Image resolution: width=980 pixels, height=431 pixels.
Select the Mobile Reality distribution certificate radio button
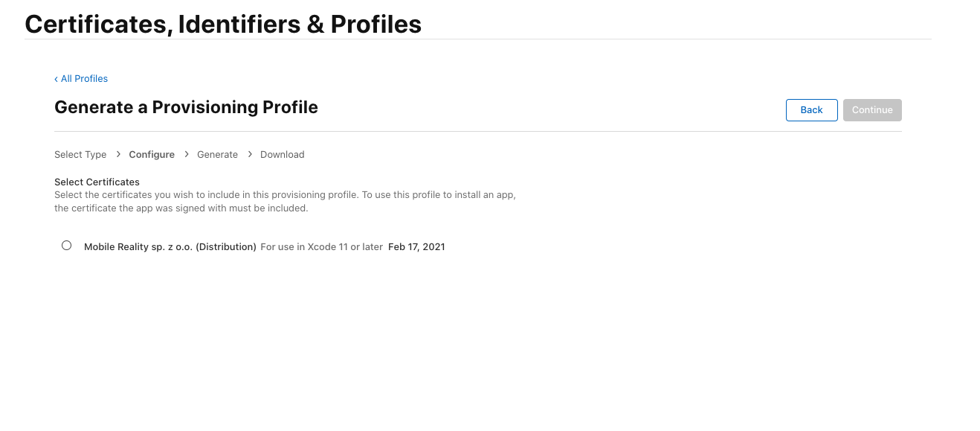(x=67, y=246)
